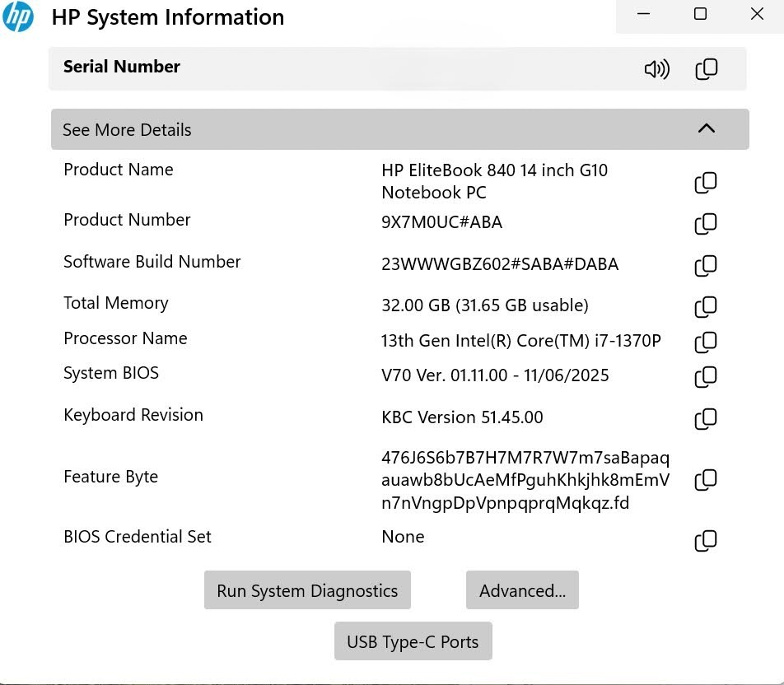Select the Feature Byte value text
The width and height of the screenshot is (784, 685).
[x=525, y=480]
